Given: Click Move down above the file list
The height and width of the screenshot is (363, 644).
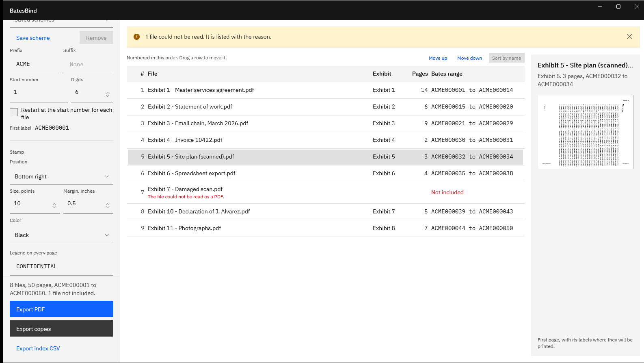Looking at the screenshot, I should [469, 58].
